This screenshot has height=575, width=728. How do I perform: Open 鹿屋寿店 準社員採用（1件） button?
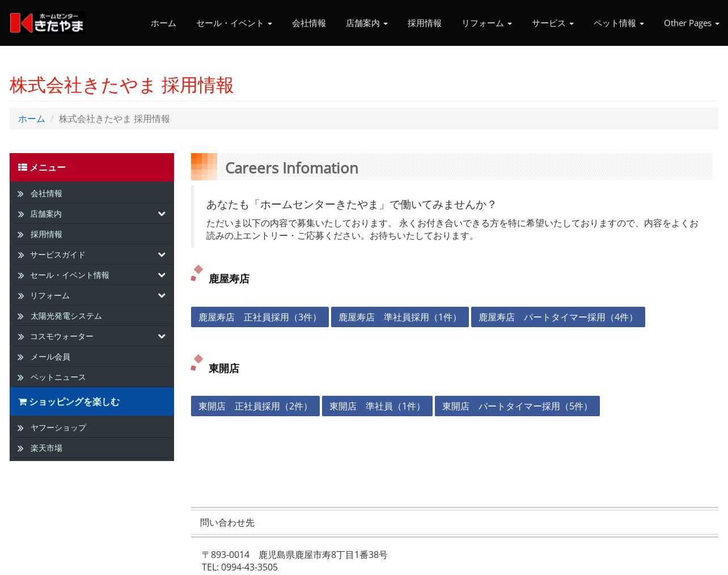point(400,317)
